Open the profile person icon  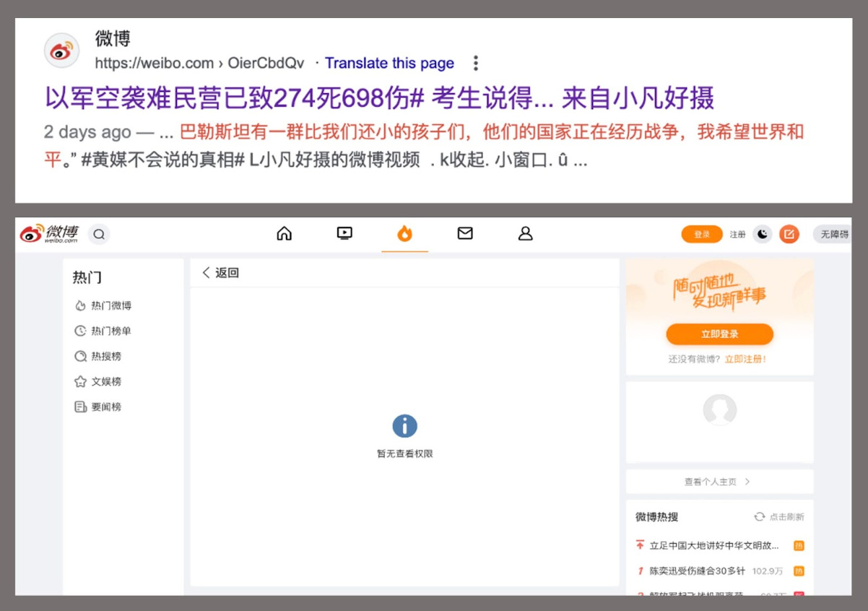526,233
